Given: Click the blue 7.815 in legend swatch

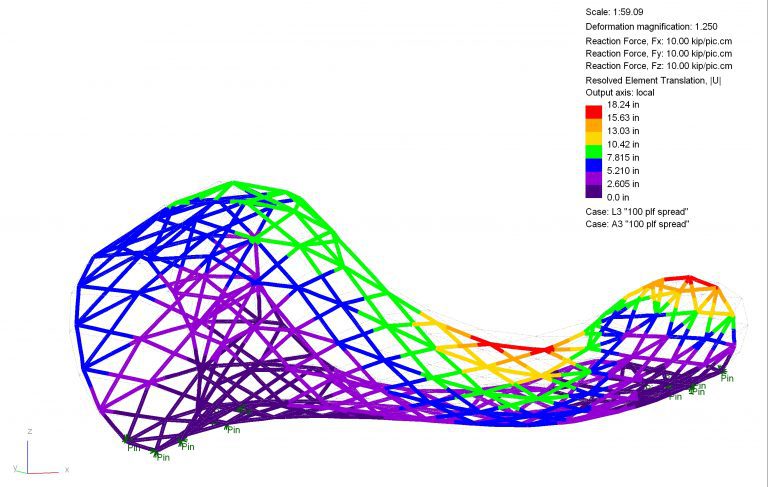Looking at the screenshot, I should [595, 163].
